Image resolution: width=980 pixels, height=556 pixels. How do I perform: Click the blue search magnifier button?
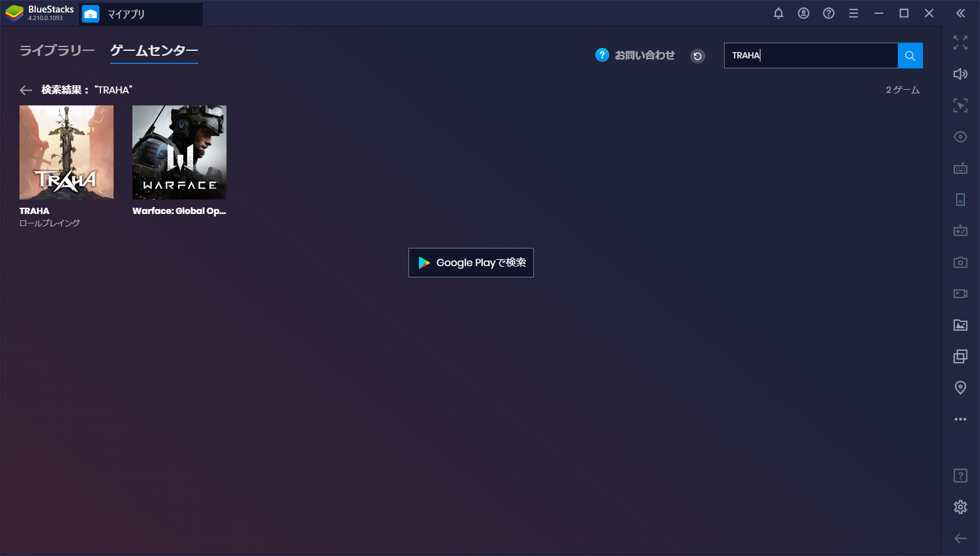click(x=910, y=56)
